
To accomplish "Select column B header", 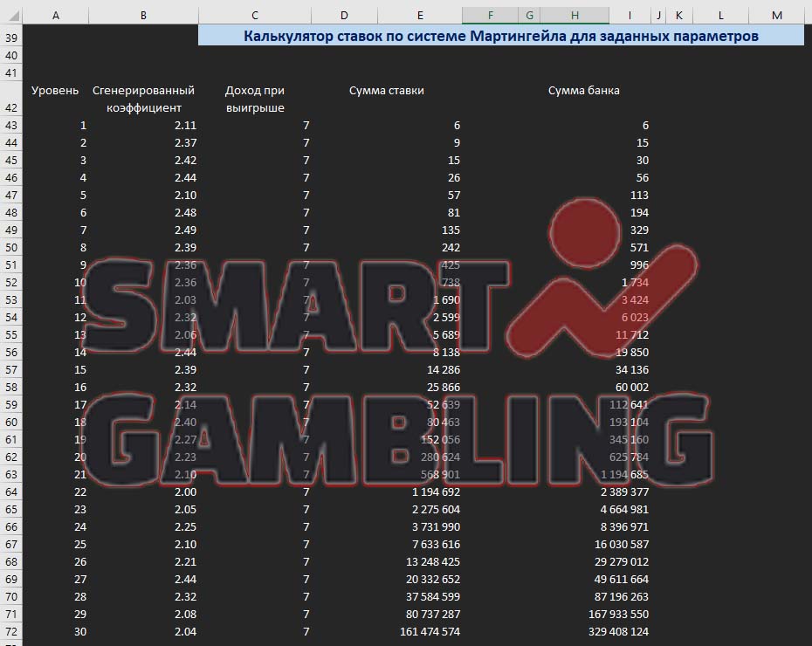I will pos(143,16).
